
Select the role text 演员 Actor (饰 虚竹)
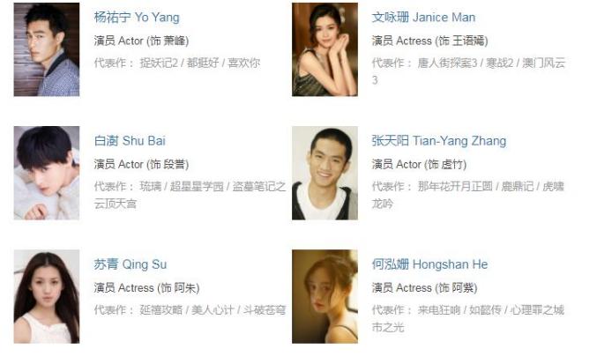[419, 165]
